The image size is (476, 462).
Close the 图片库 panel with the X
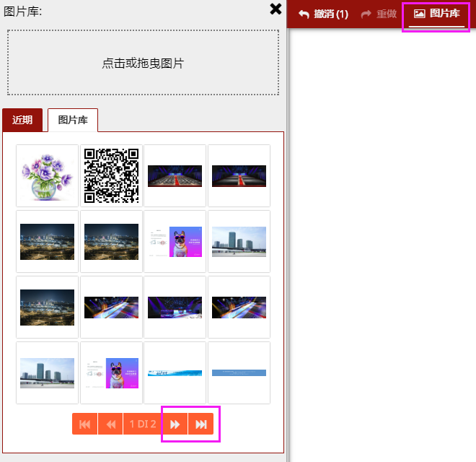276,9
